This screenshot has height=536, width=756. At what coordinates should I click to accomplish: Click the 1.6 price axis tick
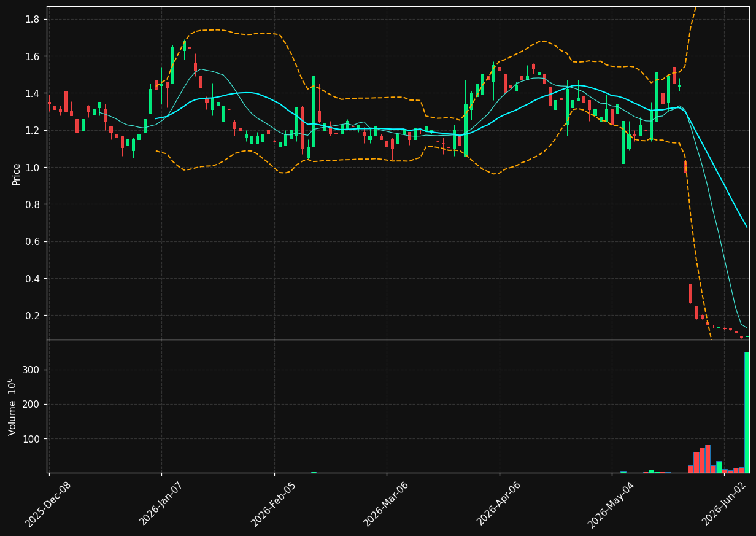33,56
